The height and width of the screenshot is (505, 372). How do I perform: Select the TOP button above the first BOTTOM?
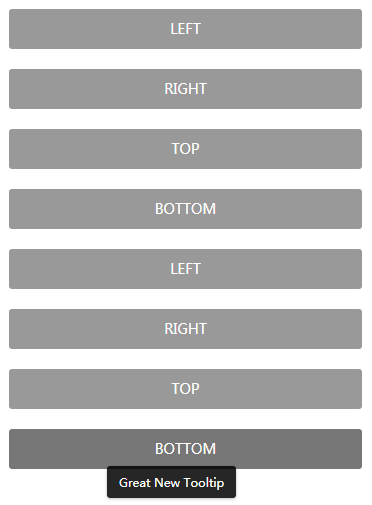click(185, 149)
